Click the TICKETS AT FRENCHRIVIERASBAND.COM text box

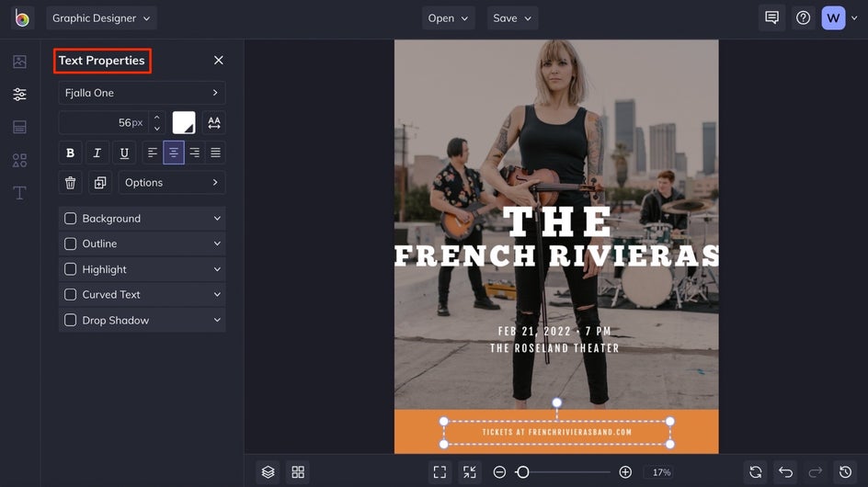557,432
